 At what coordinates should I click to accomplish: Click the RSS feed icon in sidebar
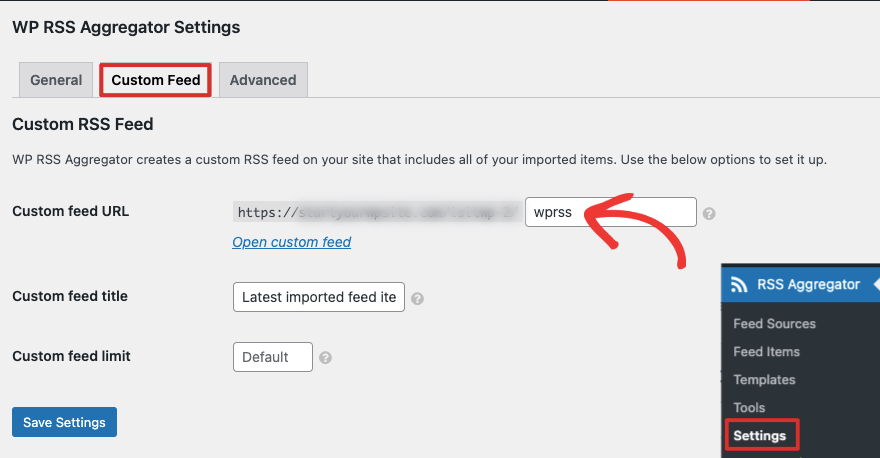pos(739,285)
